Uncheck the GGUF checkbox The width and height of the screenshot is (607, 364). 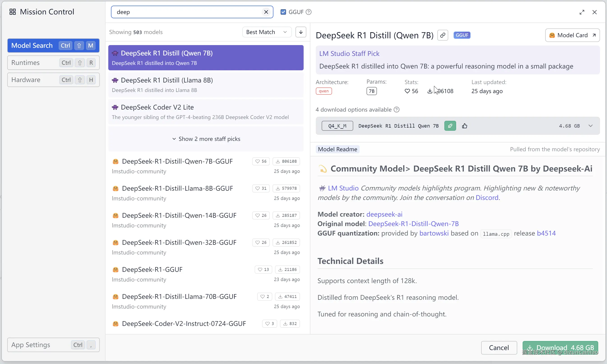click(x=283, y=12)
